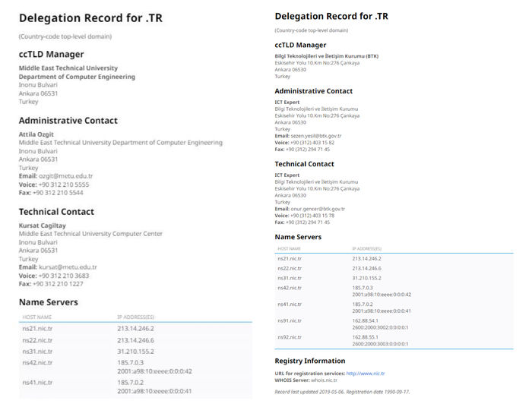
Task: Select fax number '+90 312 210 5544'
Action: point(58,193)
